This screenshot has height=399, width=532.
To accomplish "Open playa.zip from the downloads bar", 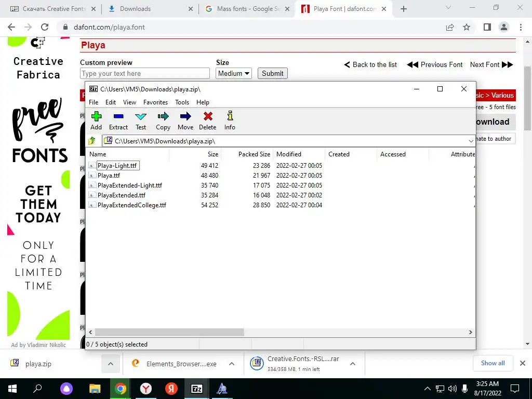I will [38, 364].
